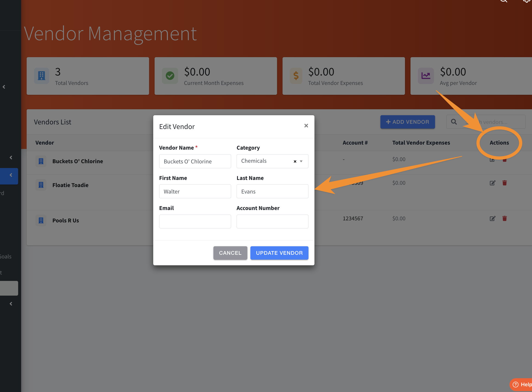Click Total Vendor Expenses dollar icon
532x392 pixels.
point(296,76)
